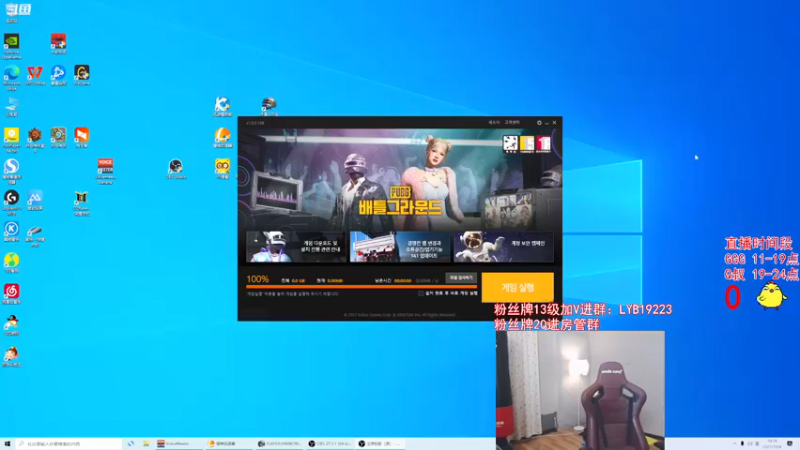Open the Kugou music K desktop icon
This screenshot has width=800, height=450.
[11, 231]
